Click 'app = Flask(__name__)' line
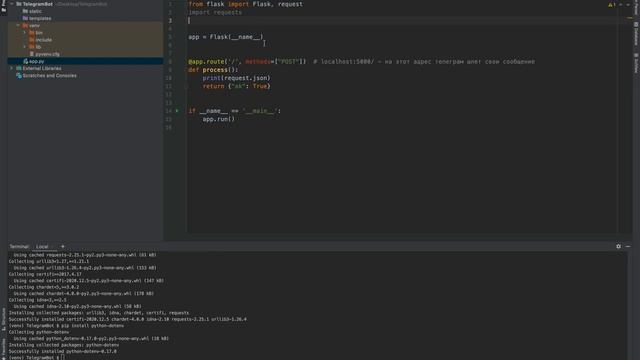This screenshot has height=360, width=640. pyautogui.click(x=226, y=37)
